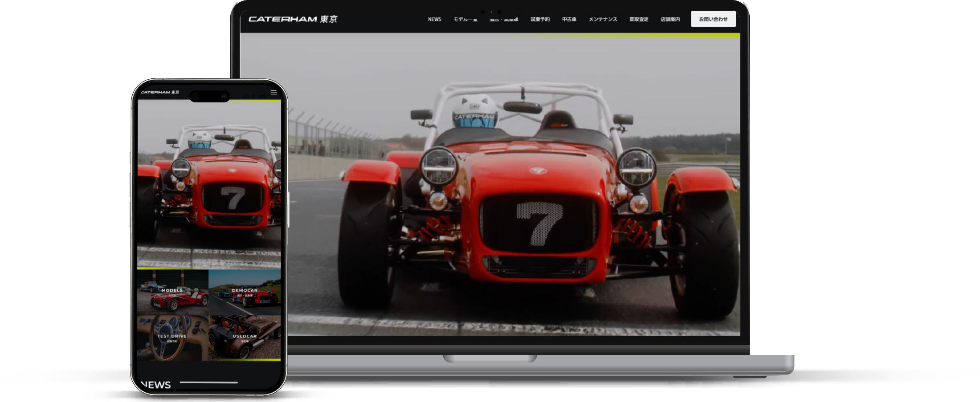Tap the CATERHAM 東京 logo on phone
Screen dimensions: 980x402
click(159, 93)
